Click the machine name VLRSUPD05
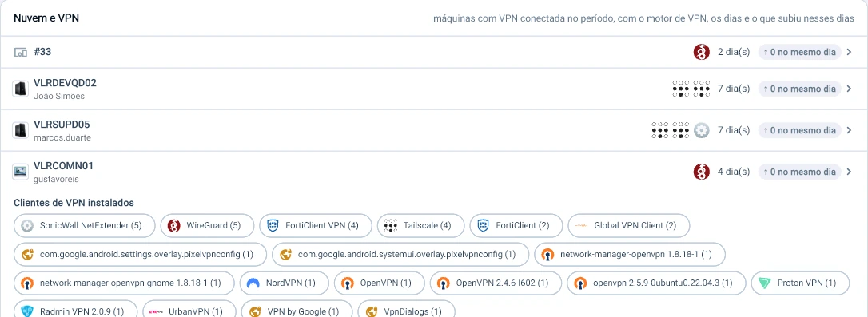Viewport: 868px width, 317px height. click(62, 125)
